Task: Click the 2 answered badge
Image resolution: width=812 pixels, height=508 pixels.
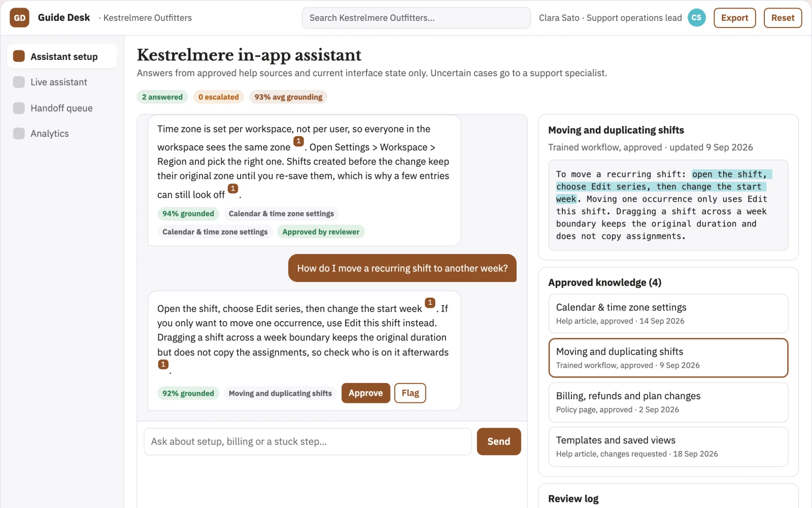Action: coord(162,97)
